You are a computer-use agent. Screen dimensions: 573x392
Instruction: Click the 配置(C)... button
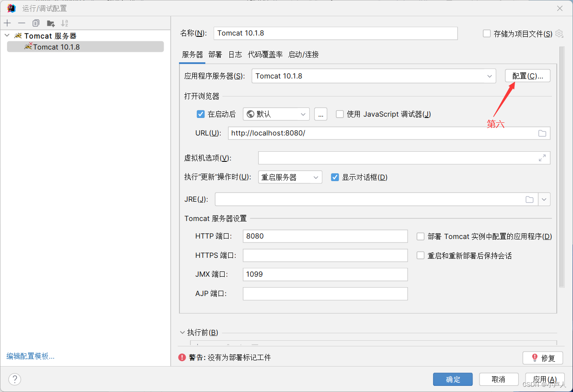tap(527, 75)
